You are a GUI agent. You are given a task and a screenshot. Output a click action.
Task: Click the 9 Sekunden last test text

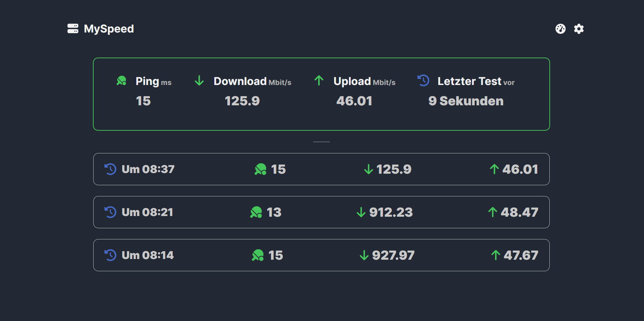pos(466,101)
